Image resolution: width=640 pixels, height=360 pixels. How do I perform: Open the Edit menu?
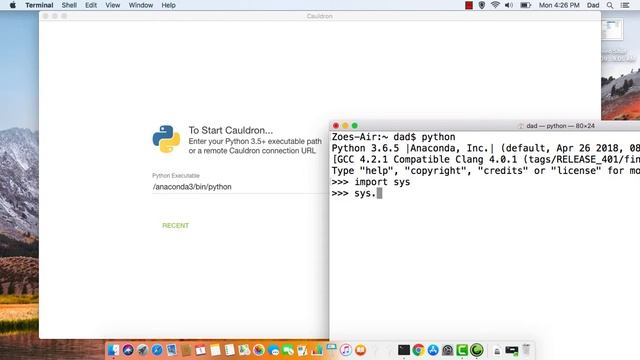pos(91,5)
